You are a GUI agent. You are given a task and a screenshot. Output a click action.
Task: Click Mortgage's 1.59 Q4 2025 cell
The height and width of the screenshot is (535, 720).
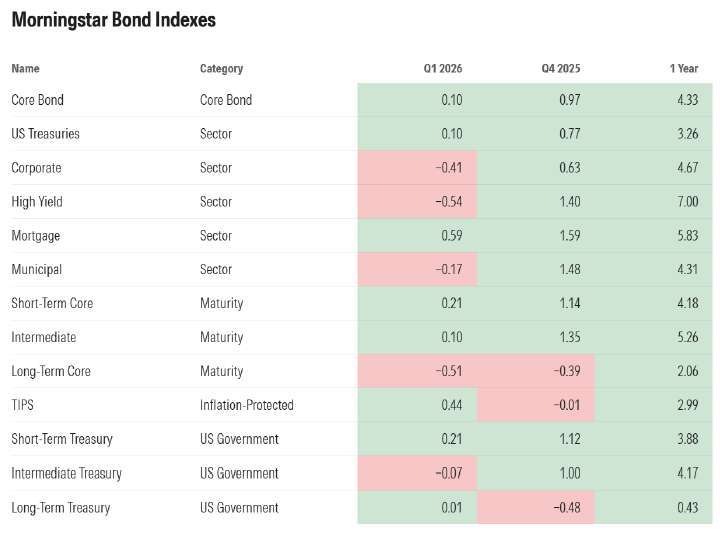568,236
